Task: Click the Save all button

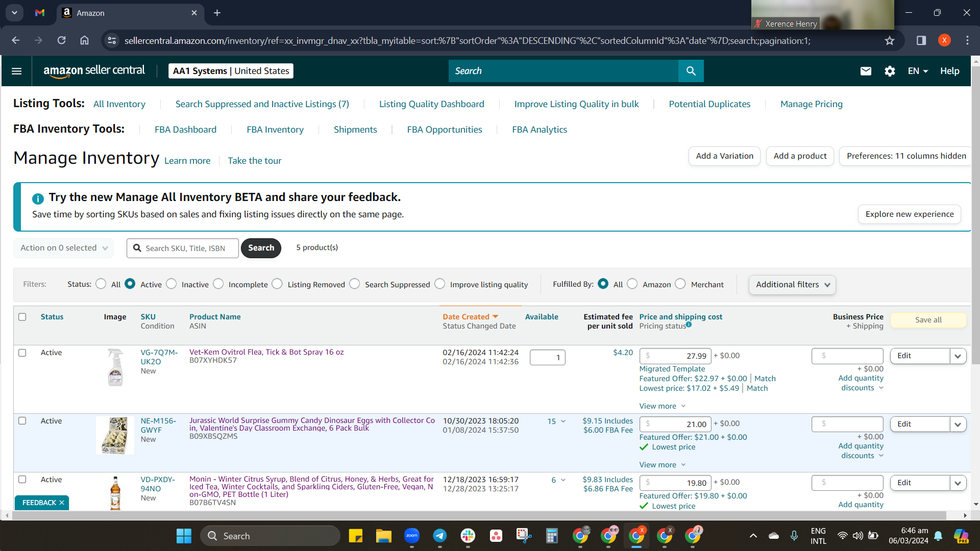Action: (928, 320)
